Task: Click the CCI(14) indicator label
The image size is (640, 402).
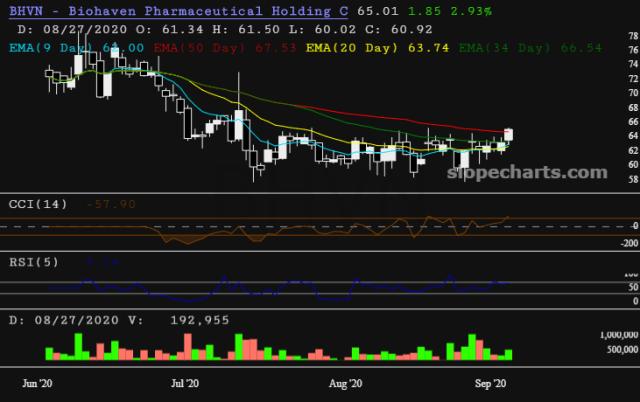Action: coord(38,204)
